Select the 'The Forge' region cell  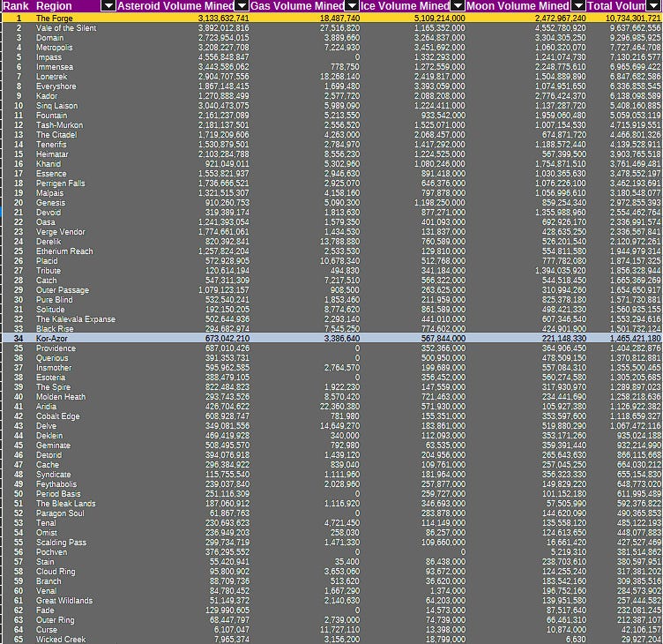pyautogui.click(x=54, y=19)
